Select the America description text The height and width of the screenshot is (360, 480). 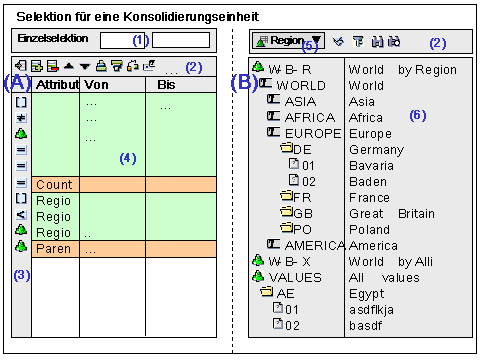[x=373, y=246]
